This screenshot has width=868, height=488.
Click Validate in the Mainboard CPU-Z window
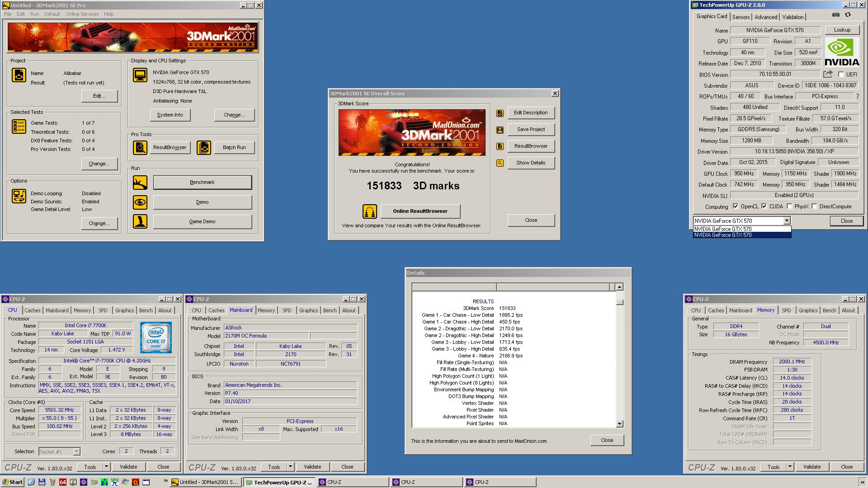312,467
